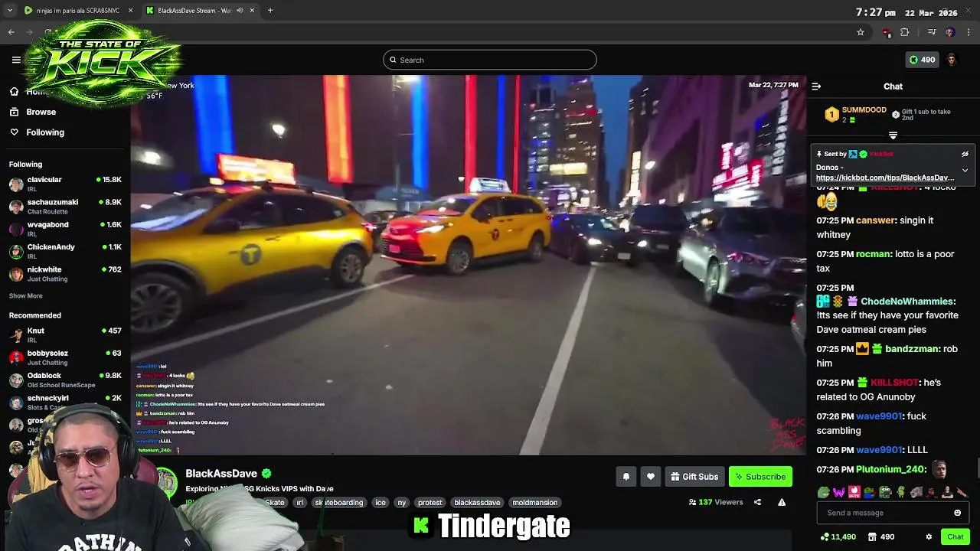Open Knut channel in Recommended
980x551 pixels.
(x=65, y=334)
